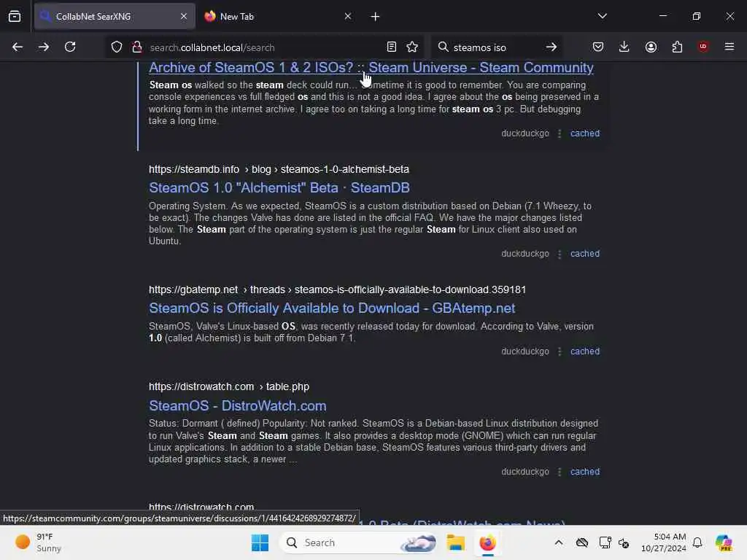Viewport: 747px width, 560px height.
Task: Open SteamOS - DistroWatch.com result
Action: tap(237, 405)
